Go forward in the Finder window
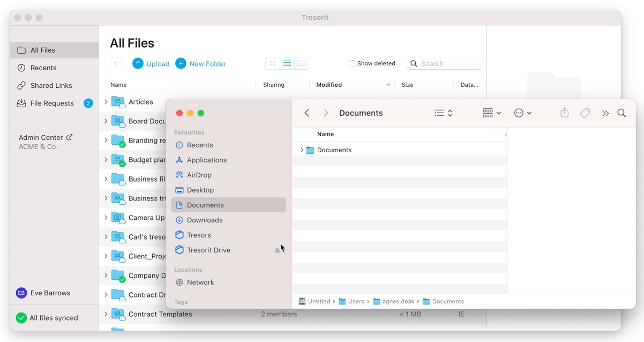 (x=326, y=113)
